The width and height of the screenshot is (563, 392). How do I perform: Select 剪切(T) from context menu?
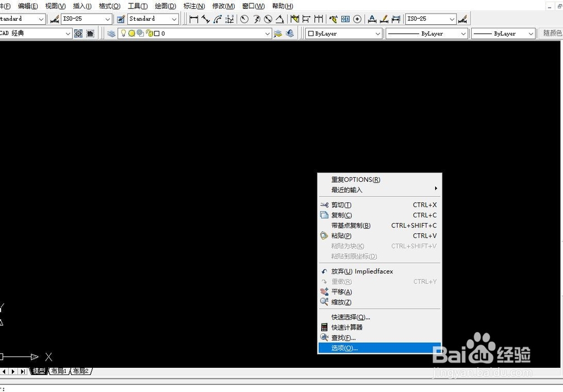(379, 205)
